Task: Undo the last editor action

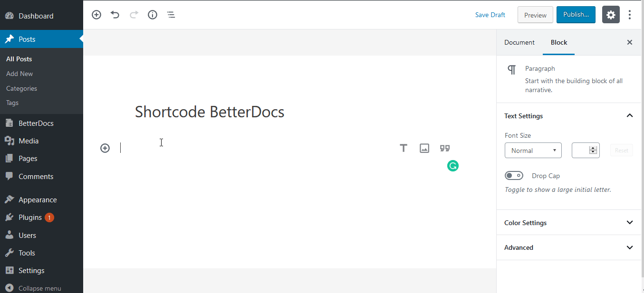Action: (x=115, y=15)
